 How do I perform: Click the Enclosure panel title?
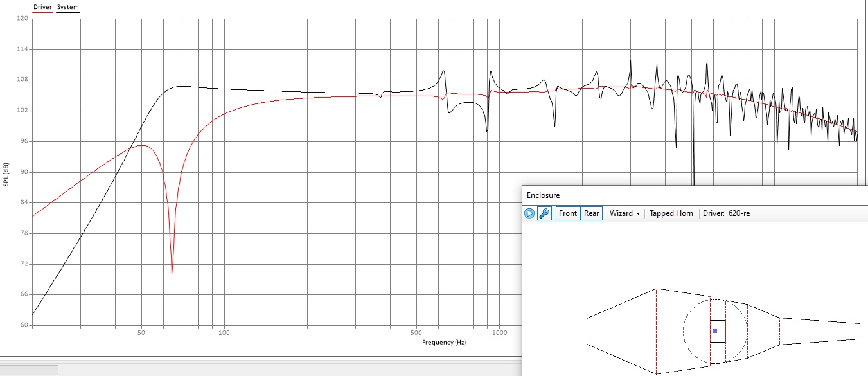pyautogui.click(x=544, y=195)
